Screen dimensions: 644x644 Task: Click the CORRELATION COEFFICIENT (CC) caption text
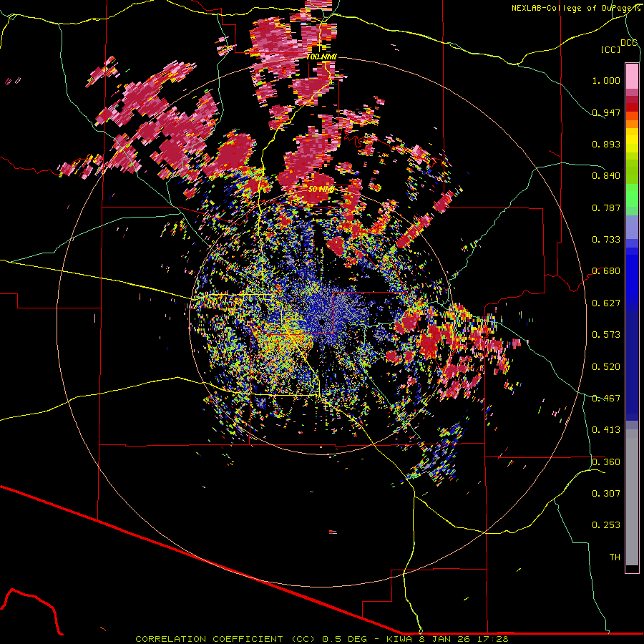pos(225,639)
